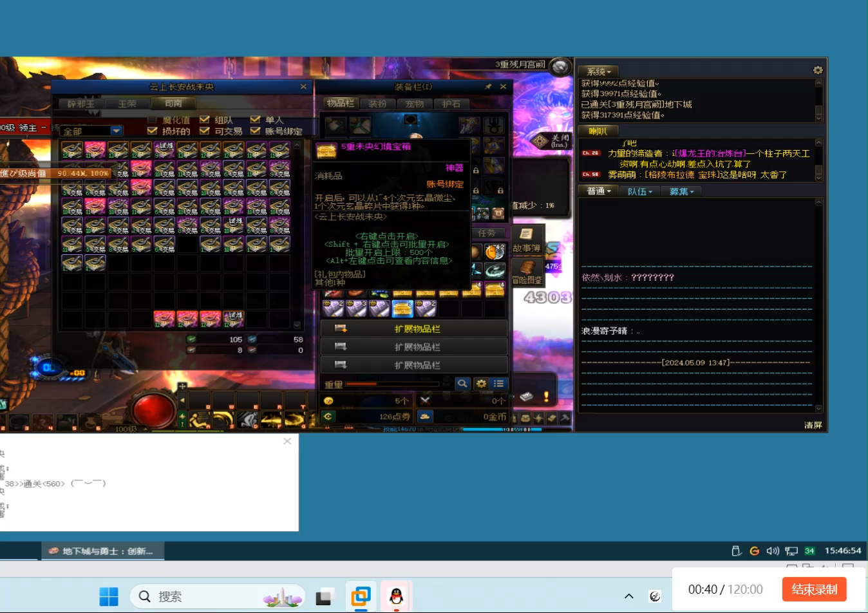This screenshot has height=613, width=868.
Task: Click the first 扩展物品栏 button
Action: (414, 329)
